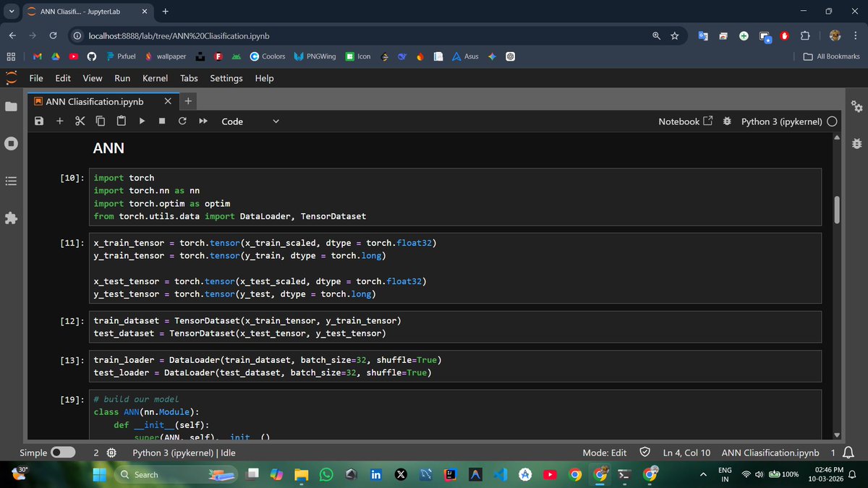Open the browser extensions puzzle icon

(x=804, y=35)
